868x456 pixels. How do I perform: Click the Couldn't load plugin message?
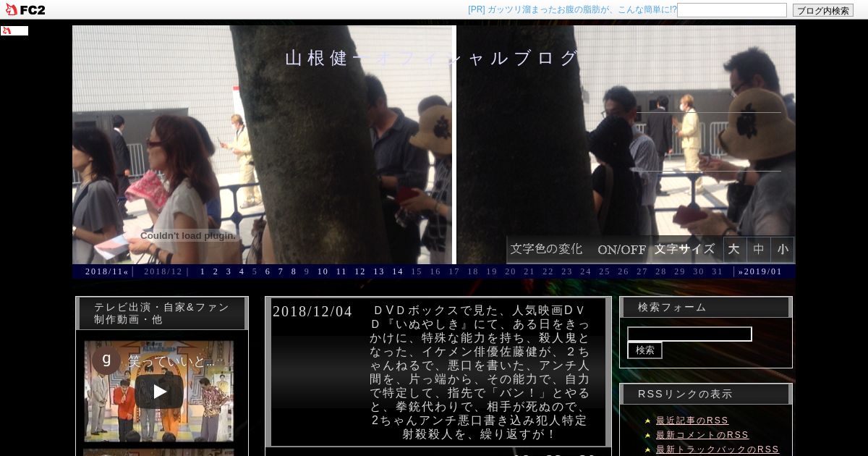tap(188, 235)
